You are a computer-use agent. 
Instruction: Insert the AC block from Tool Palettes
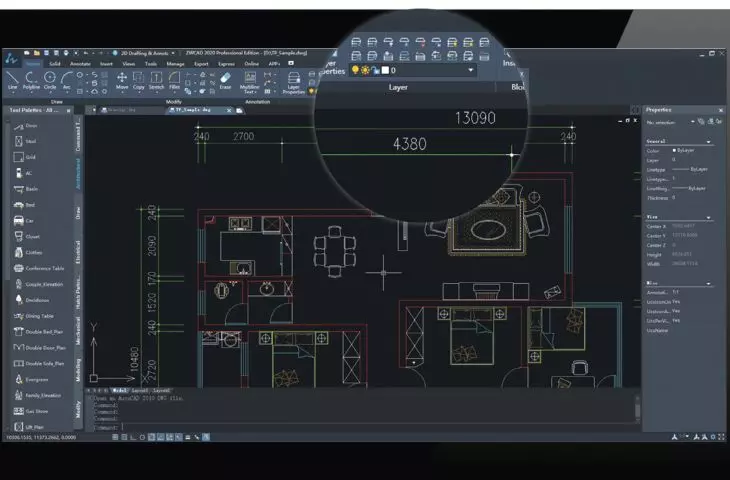coord(23,173)
